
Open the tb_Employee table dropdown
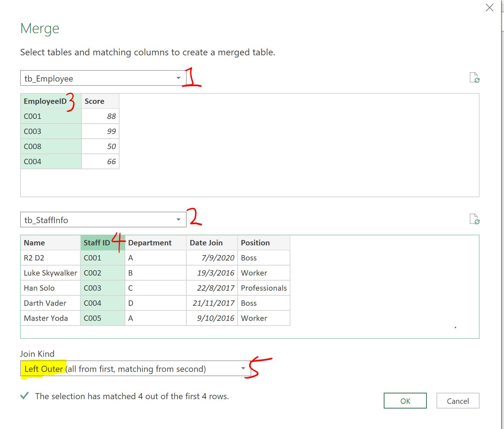(178, 78)
